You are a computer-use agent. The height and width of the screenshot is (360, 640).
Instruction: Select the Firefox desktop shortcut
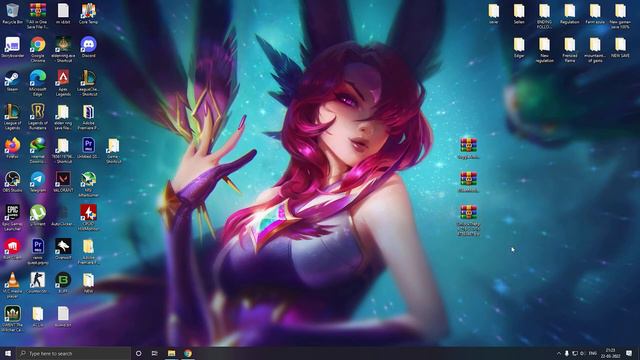pyautogui.click(x=12, y=148)
